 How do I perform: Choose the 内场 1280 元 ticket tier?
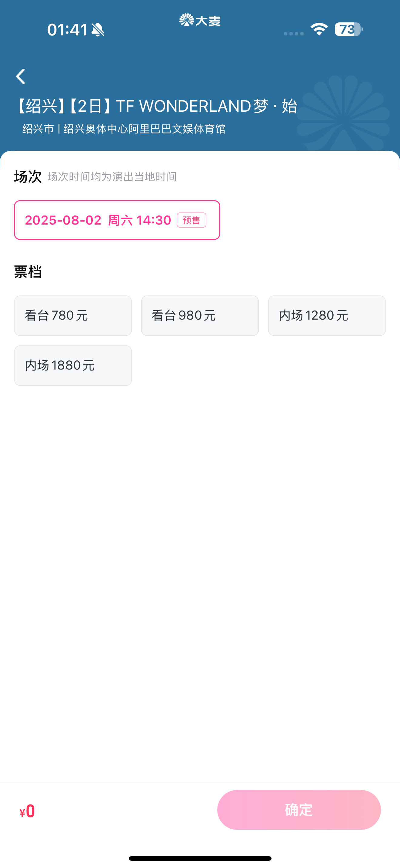coord(327,316)
